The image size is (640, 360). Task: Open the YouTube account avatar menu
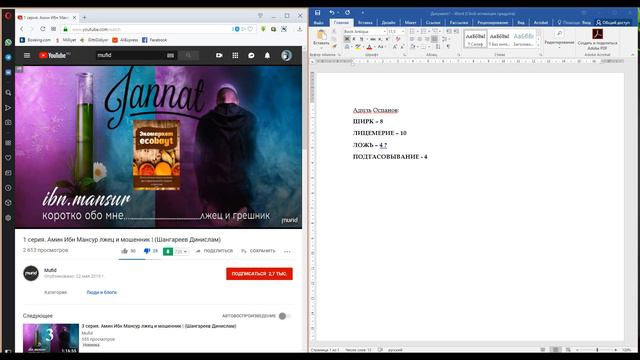(x=286, y=55)
